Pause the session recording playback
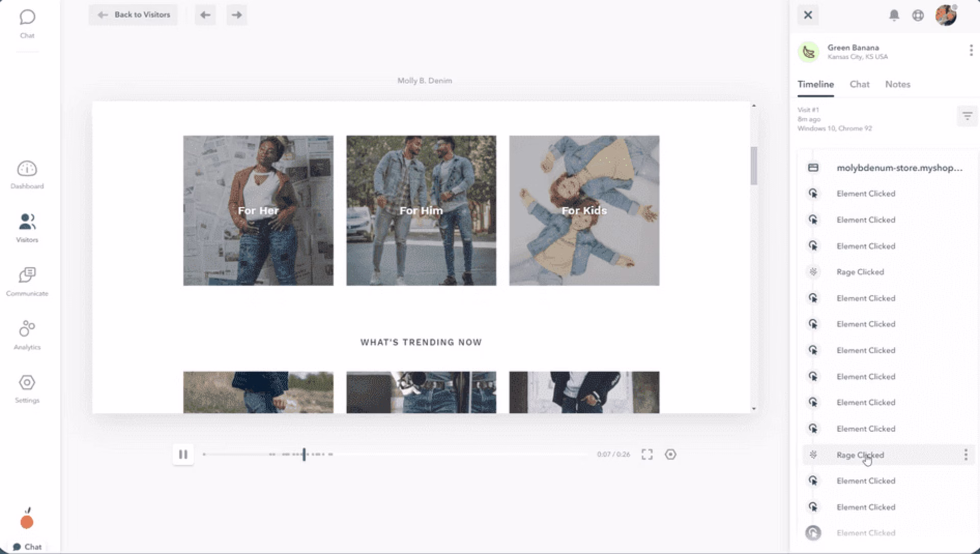 tap(183, 454)
